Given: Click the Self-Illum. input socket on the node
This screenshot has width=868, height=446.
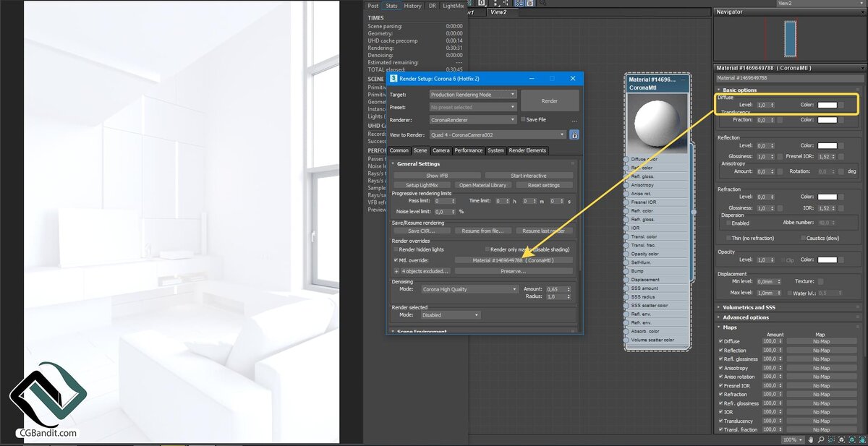Looking at the screenshot, I should (626, 262).
